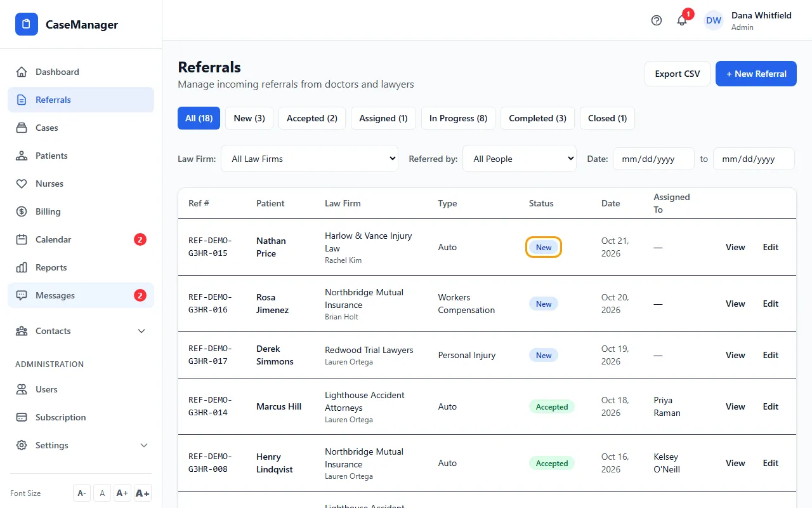Open the All People referred-by dropdown
Screen dimensions: 812x508
tap(520, 159)
